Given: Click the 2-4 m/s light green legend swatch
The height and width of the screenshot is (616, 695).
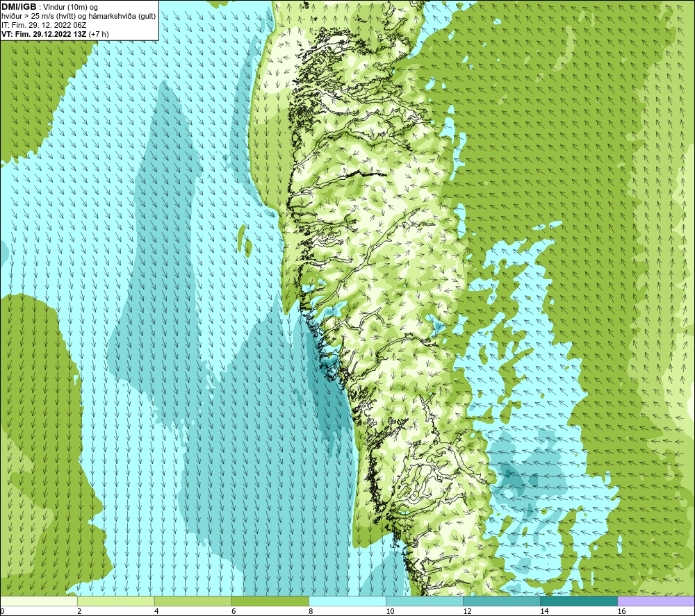Looking at the screenshot, I should pos(116,601).
